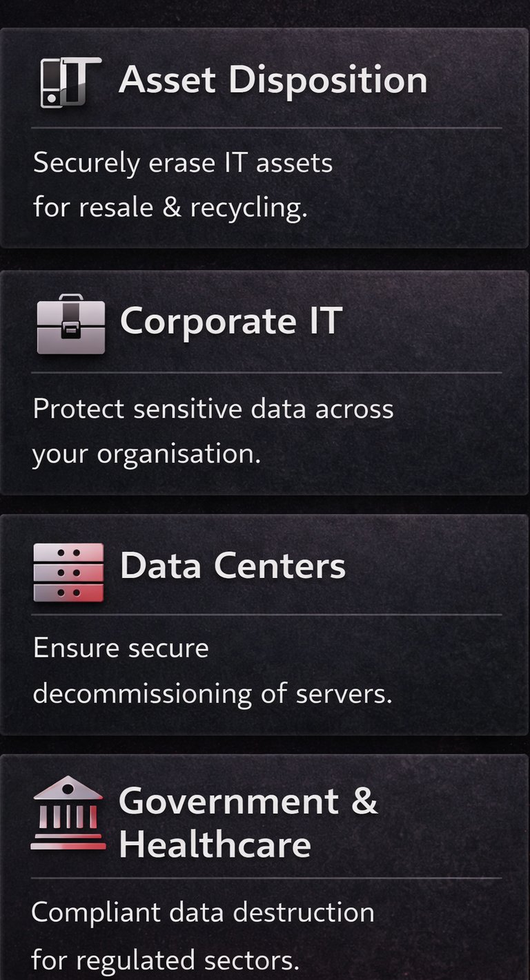Click the word 'Healthcare' in last card
Image resolution: width=530 pixels, height=980 pixels.
[215, 845]
